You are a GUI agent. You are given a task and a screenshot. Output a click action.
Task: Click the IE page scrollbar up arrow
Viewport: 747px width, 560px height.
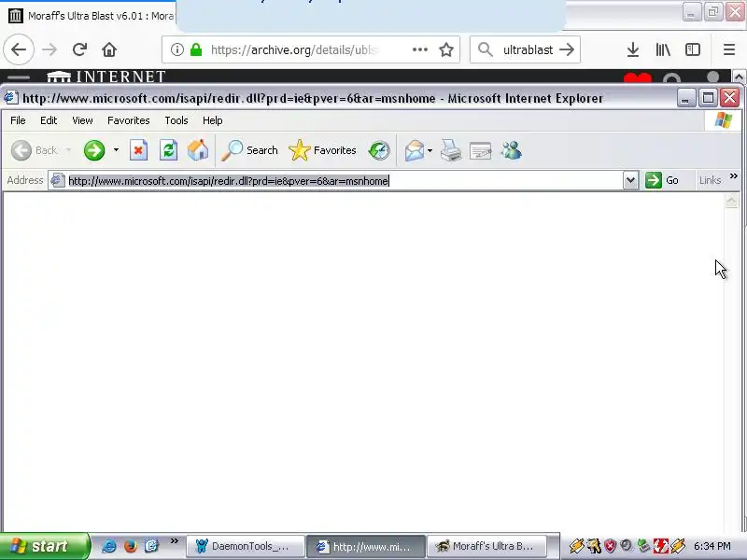(x=731, y=201)
